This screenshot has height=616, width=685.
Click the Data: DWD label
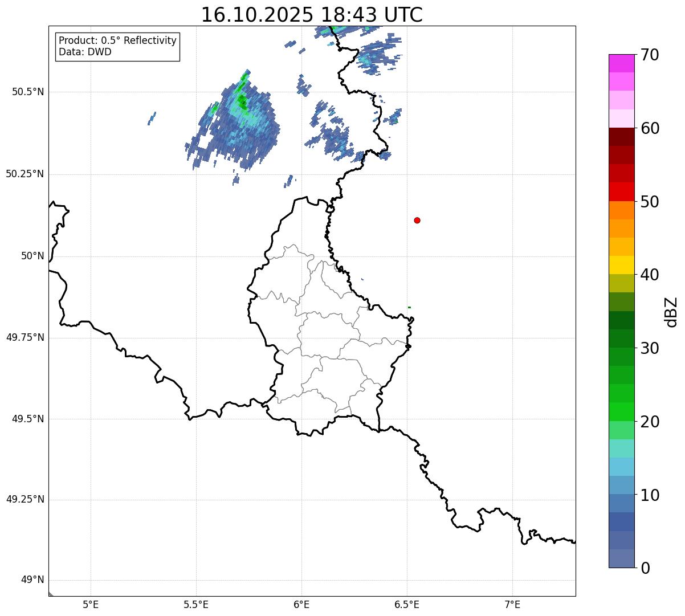pos(85,52)
